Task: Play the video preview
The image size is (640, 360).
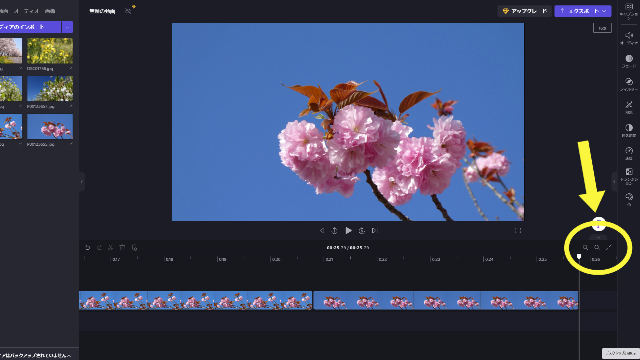Action: [x=348, y=231]
